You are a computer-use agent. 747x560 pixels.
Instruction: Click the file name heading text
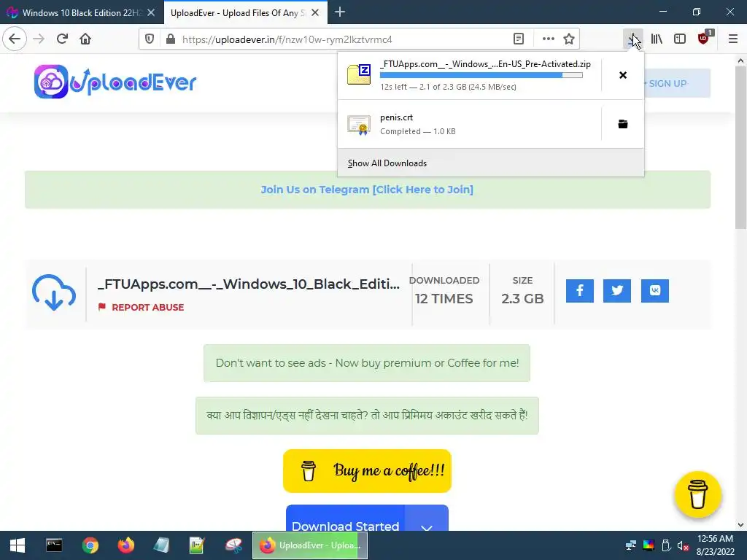coord(249,284)
